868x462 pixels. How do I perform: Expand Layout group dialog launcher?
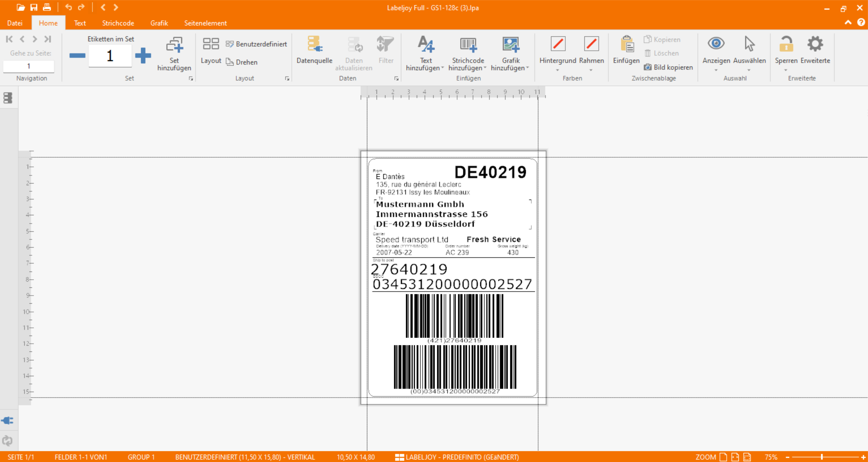287,78
